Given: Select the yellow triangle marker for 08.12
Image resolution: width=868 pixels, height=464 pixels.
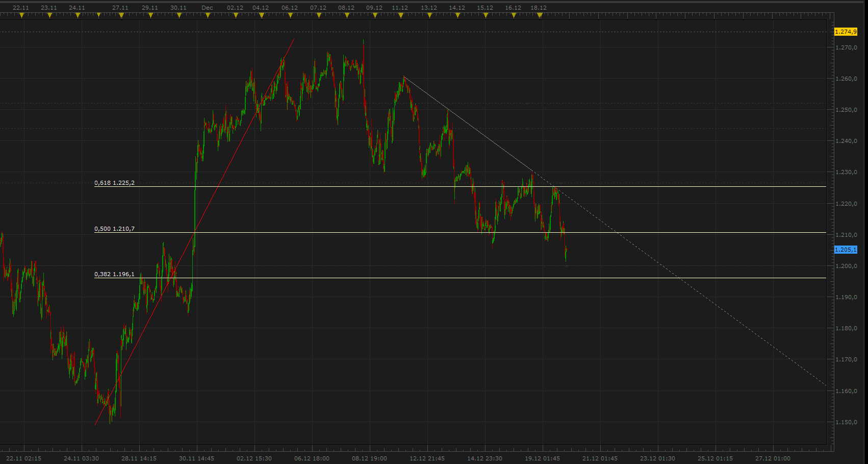Looking at the screenshot, I should tap(347, 15).
